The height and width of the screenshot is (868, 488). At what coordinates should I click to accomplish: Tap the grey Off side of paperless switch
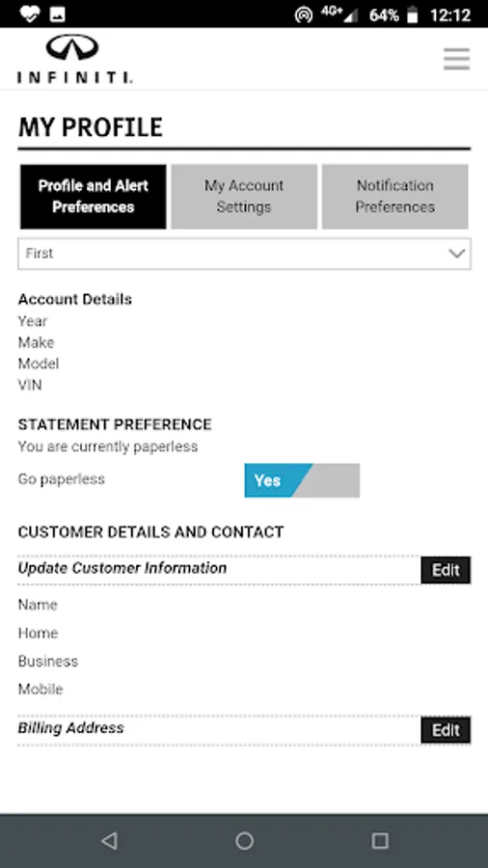[332, 480]
